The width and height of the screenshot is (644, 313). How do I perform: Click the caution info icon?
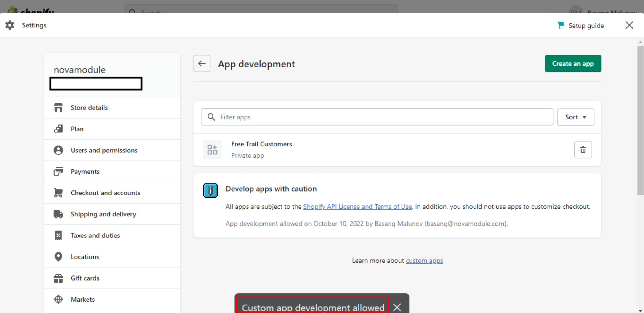pos(210,190)
